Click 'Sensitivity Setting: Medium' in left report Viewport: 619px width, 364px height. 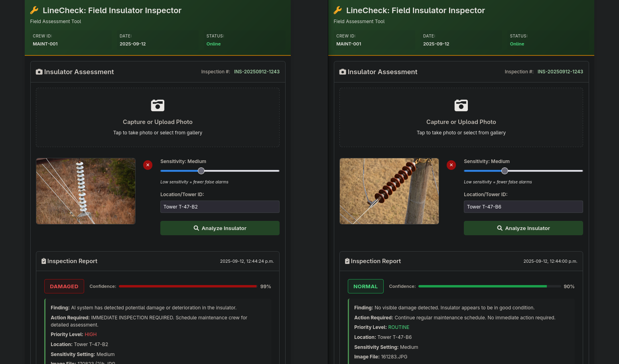point(83,354)
